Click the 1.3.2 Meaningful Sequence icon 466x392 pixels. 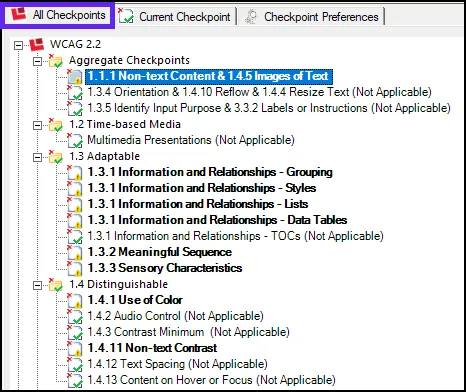tap(75, 252)
